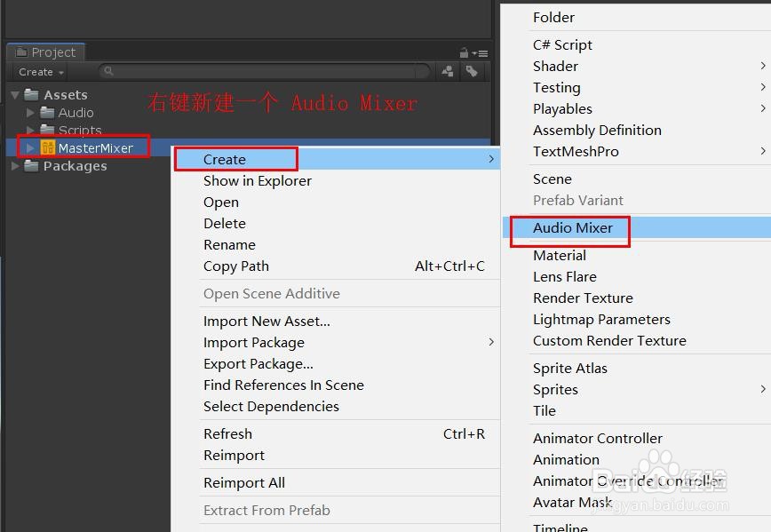The width and height of the screenshot is (771, 532).
Task: Expand the MasterMixer asset arrow
Action: tap(30, 147)
